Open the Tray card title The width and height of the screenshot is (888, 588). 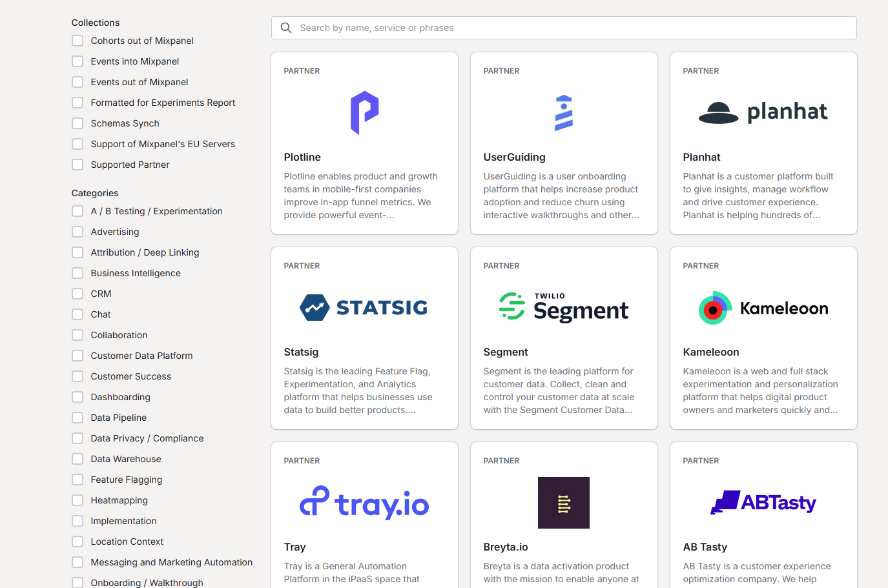click(294, 547)
